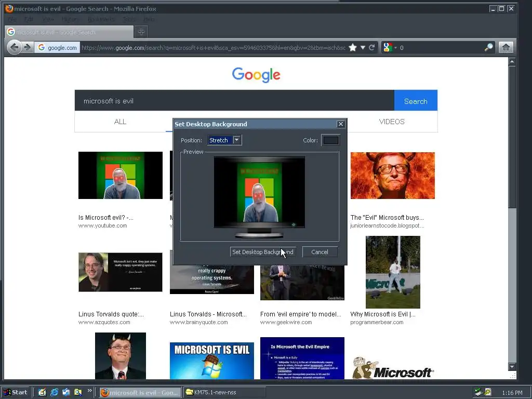Open the Edit menu
The height and width of the screenshot is (399, 532).
[29, 19]
